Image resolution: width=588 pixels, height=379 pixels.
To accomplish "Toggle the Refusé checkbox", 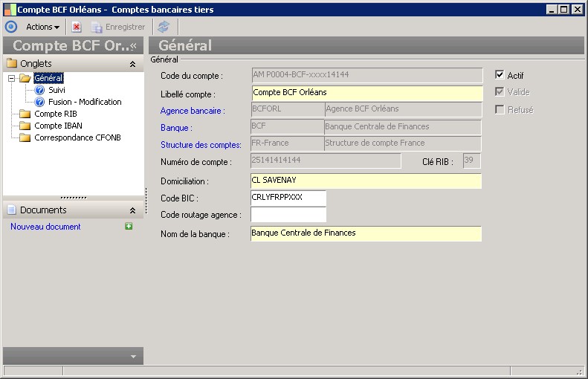I will point(500,109).
